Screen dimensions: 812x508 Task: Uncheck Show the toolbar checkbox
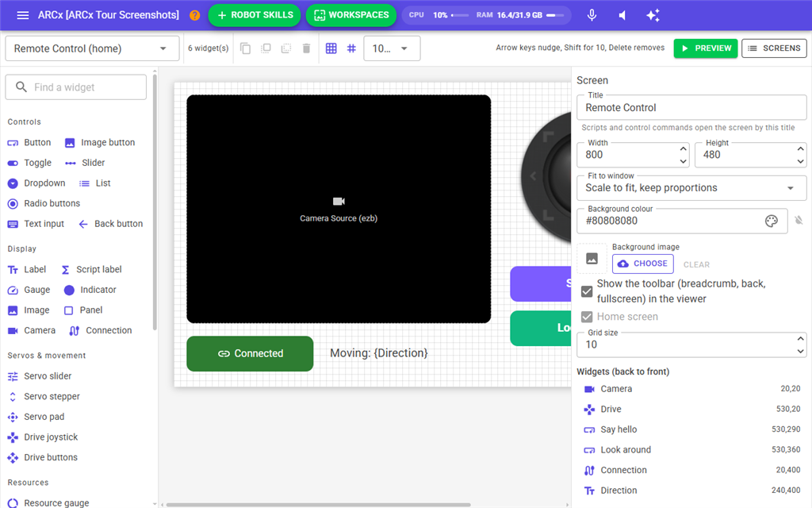tap(587, 291)
